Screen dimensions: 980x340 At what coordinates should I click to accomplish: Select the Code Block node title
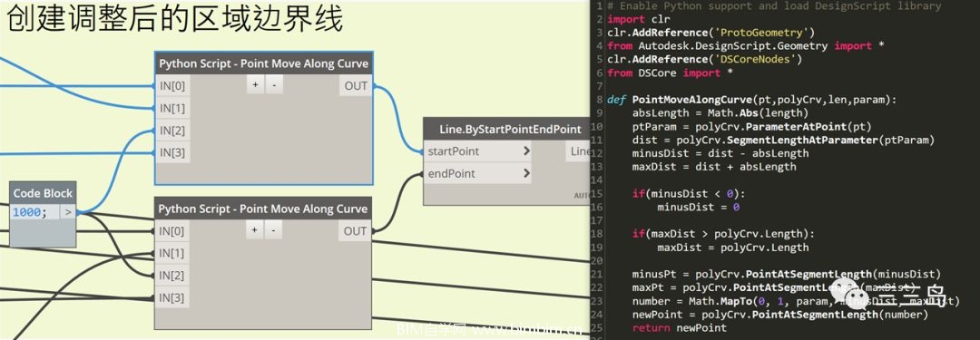pyautogui.click(x=44, y=193)
